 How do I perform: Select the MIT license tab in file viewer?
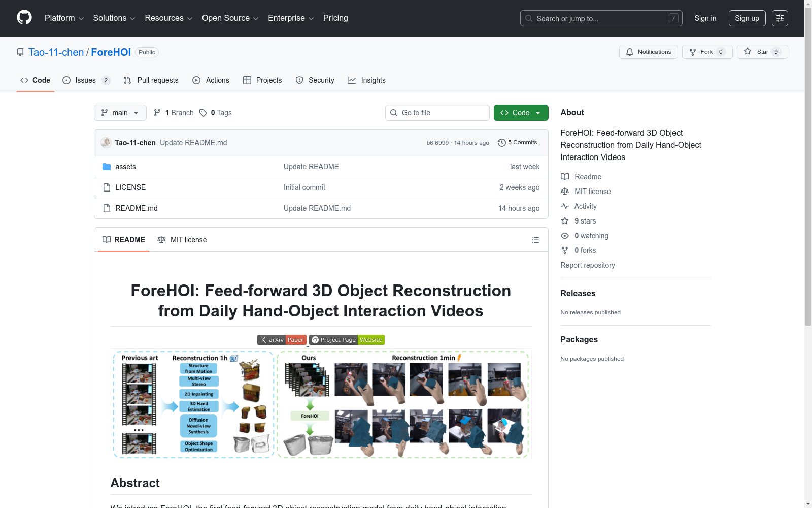point(182,240)
